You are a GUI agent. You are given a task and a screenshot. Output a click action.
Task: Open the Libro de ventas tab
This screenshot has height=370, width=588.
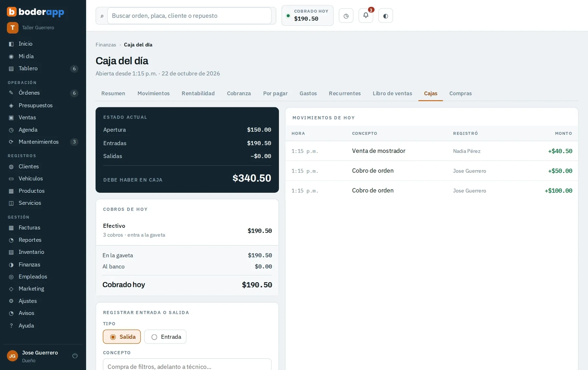click(x=392, y=93)
